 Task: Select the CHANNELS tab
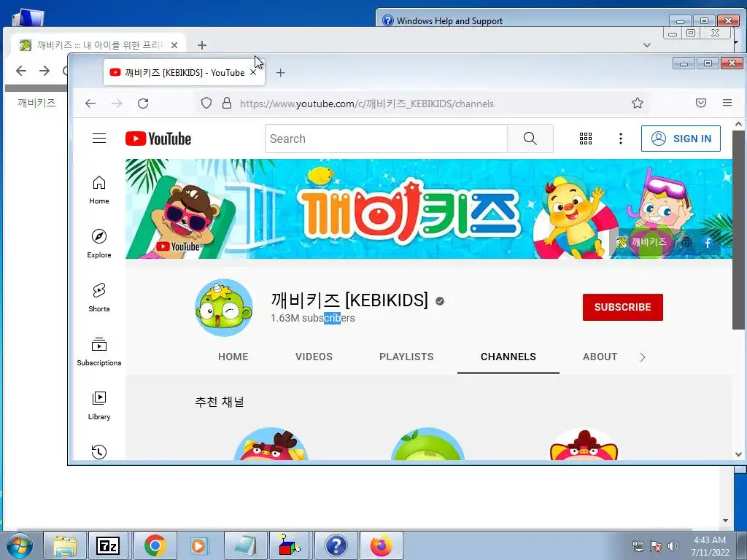(x=508, y=357)
